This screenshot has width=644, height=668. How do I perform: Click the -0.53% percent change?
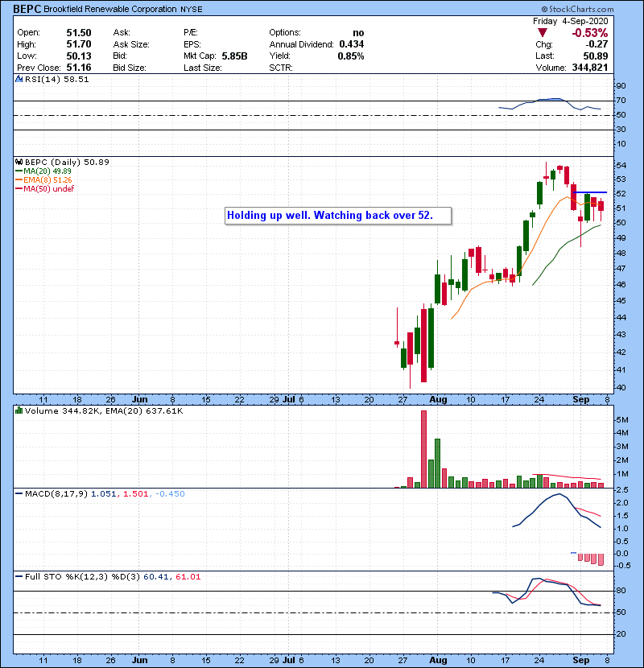click(590, 33)
